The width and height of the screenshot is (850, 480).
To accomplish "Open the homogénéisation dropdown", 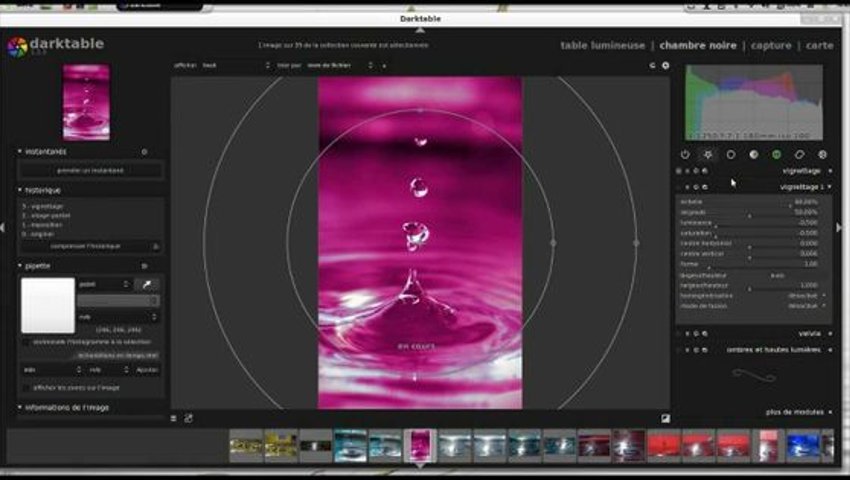I will point(752,296).
